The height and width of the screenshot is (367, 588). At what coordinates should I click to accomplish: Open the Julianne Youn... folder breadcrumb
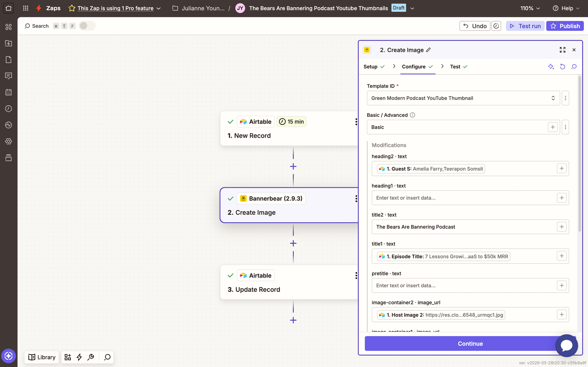(198, 8)
